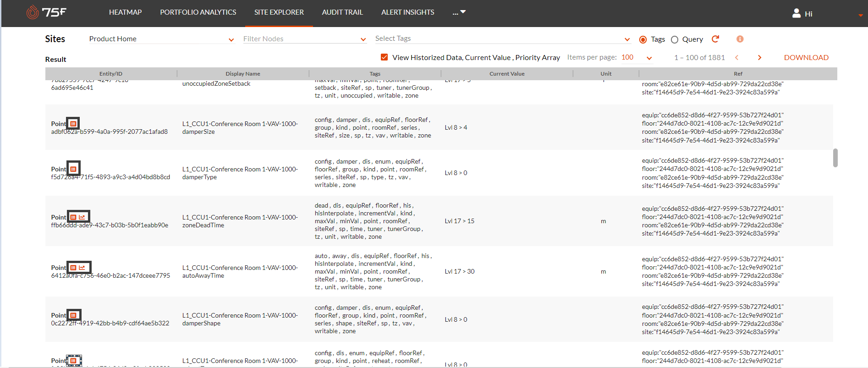Image resolution: width=868 pixels, height=368 pixels.
Task: Switch to Portfolio Analytics
Action: (x=198, y=12)
